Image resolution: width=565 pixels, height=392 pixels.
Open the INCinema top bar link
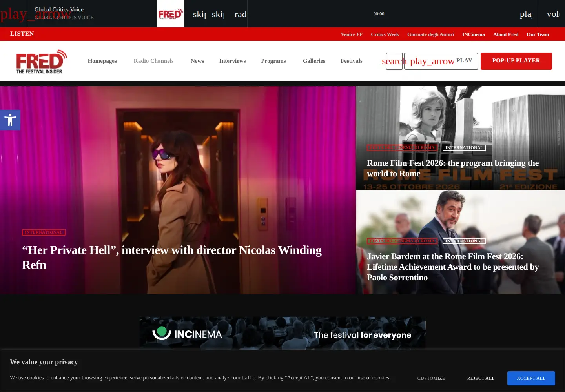pos(473,34)
